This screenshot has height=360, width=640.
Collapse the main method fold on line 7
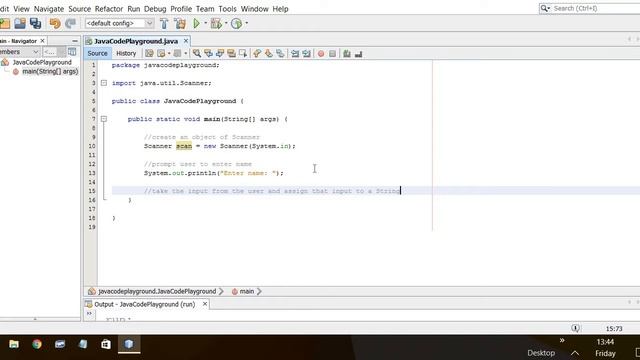104,119
